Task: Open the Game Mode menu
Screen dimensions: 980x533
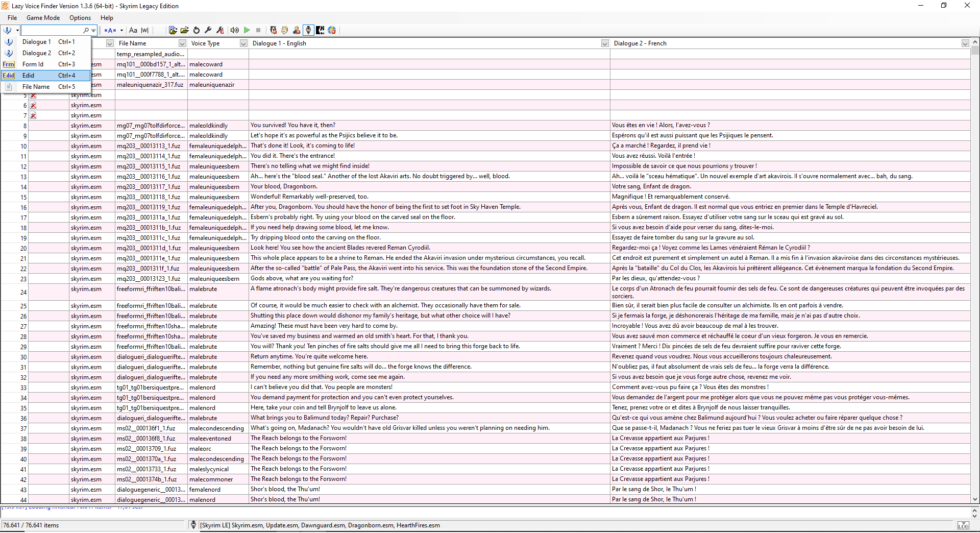Action: click(43, 18)
